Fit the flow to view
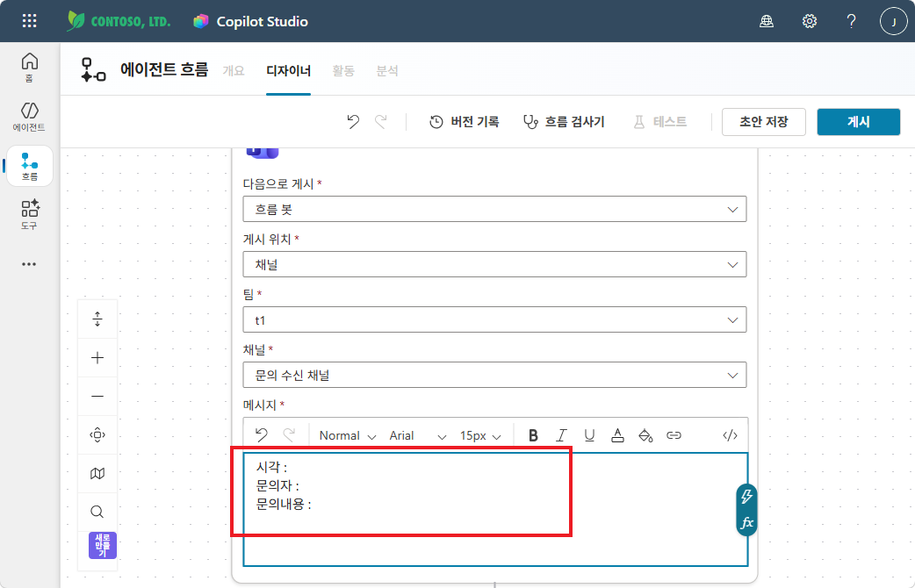 point(97,434)
